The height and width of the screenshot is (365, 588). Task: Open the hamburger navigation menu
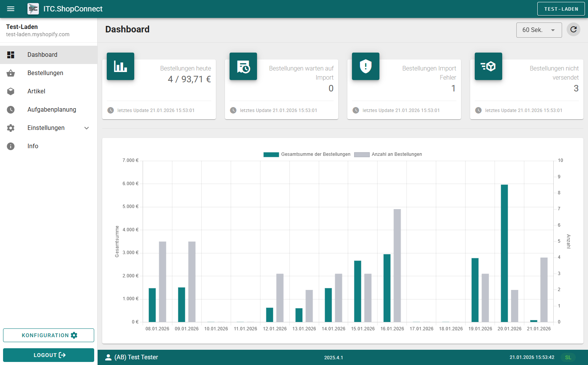click(10, 9)
